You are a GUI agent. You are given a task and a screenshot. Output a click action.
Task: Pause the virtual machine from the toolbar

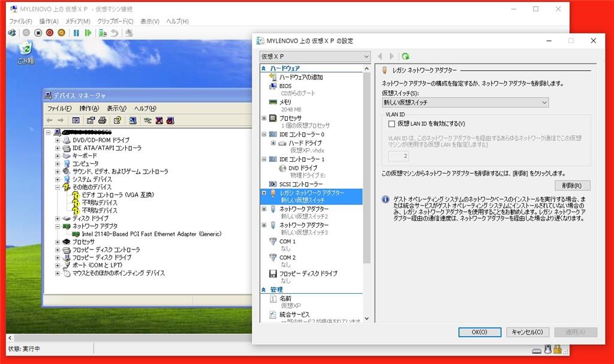[x=76, y=33]
